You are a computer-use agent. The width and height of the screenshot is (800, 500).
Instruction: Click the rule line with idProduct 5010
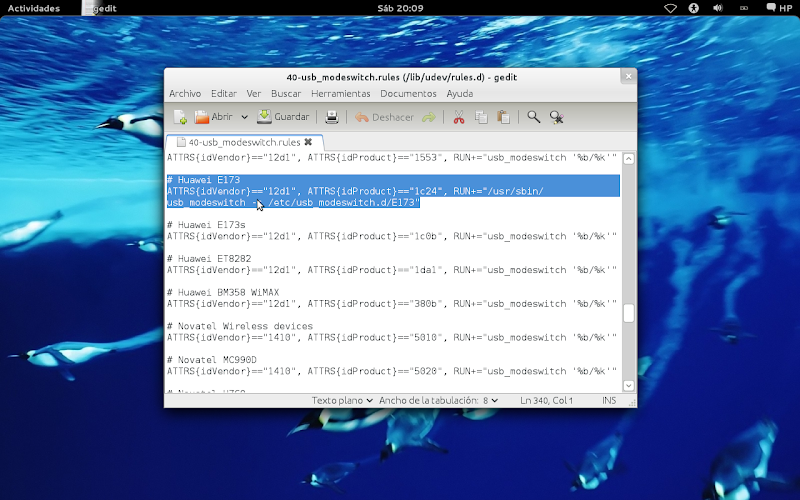point(392,337)
